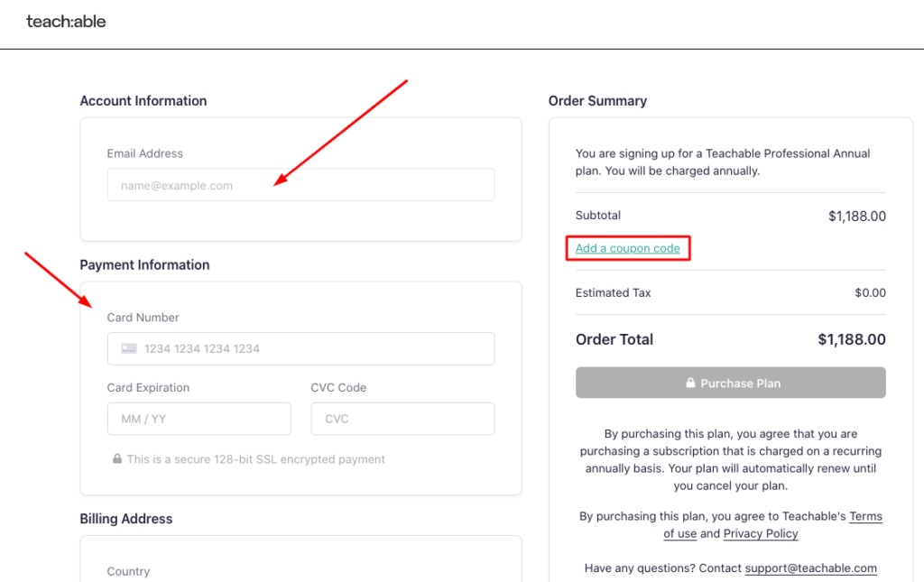Image resolution: width=924 pixels, height=582 pixels.
Task: Open the "Add a coupon code" link
Action: [628, 248]
